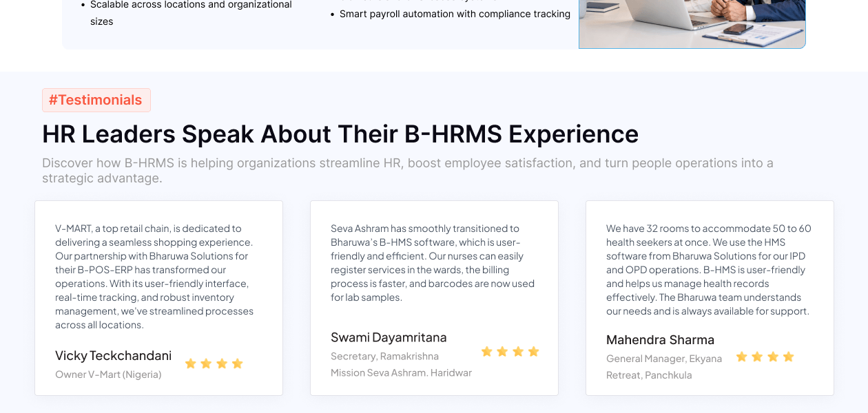Click first star in Mahendra Sharma's rating
Viewport: 868px width, 413px height.
742,357
